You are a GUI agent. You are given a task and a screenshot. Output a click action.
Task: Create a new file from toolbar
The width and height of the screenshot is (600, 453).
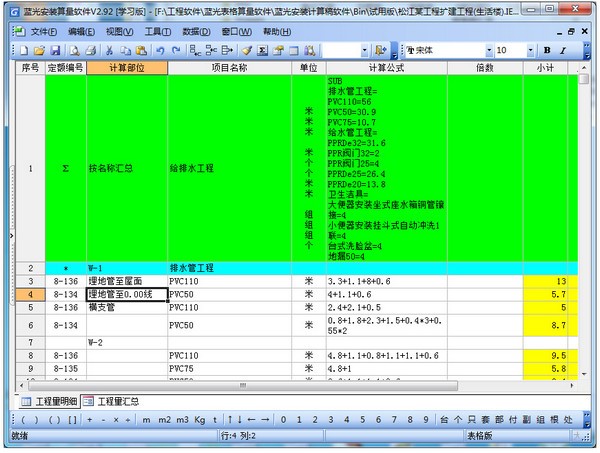pyautogui.click(x=24, y=50)
